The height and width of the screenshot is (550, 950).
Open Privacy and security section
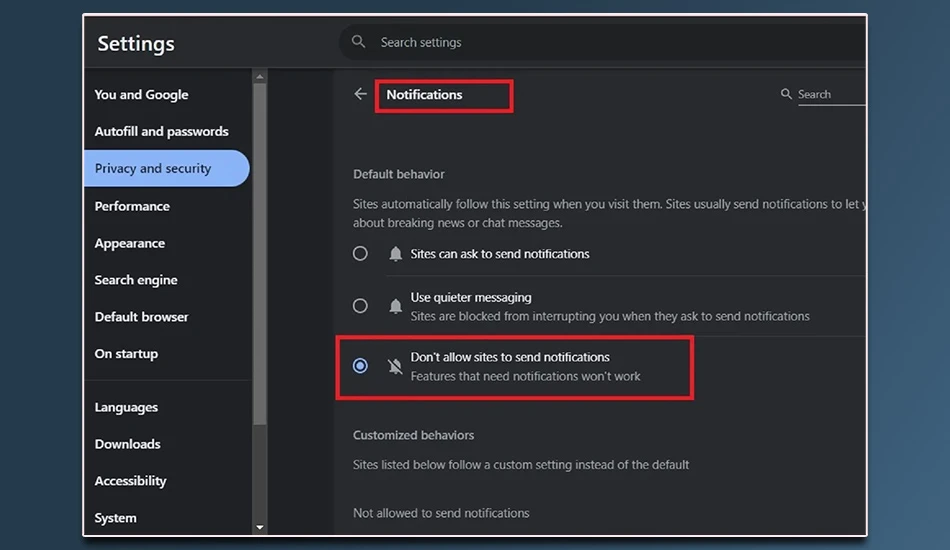(x=167, y=168)
